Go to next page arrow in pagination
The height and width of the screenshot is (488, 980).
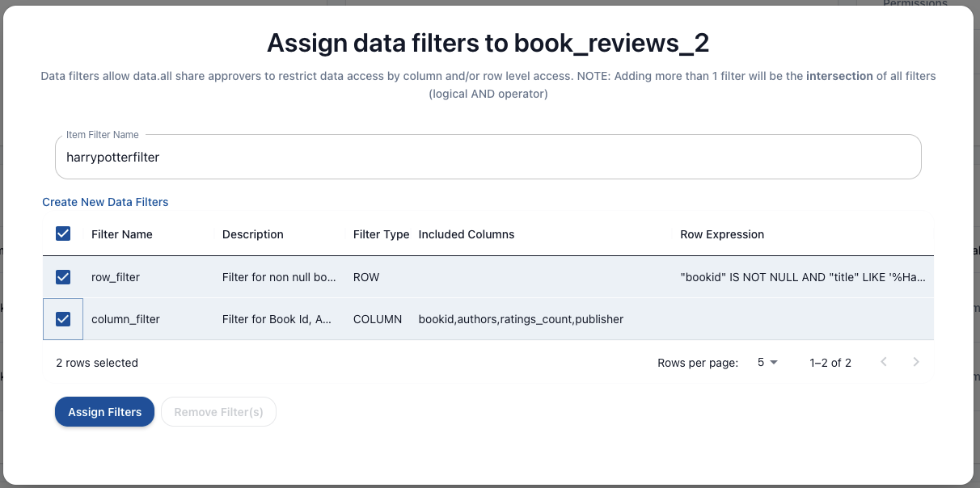(x=916, y=362)
